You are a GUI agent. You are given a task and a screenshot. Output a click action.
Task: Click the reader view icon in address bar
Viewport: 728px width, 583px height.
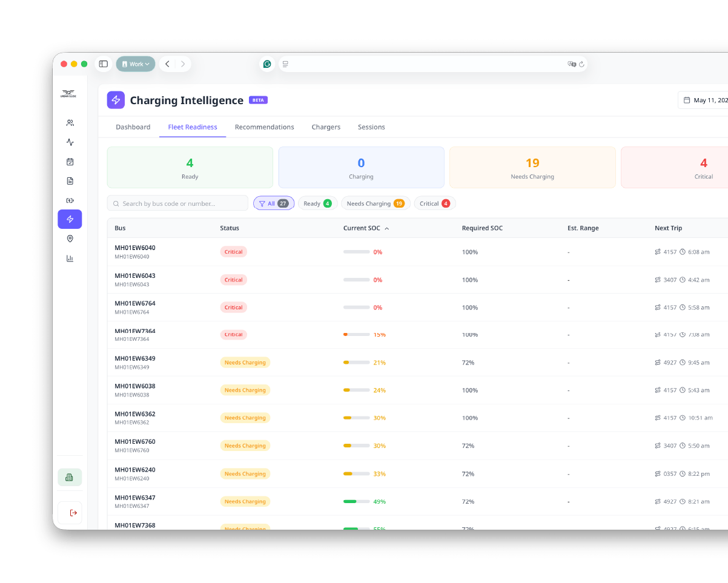click(x=285, y=64)
